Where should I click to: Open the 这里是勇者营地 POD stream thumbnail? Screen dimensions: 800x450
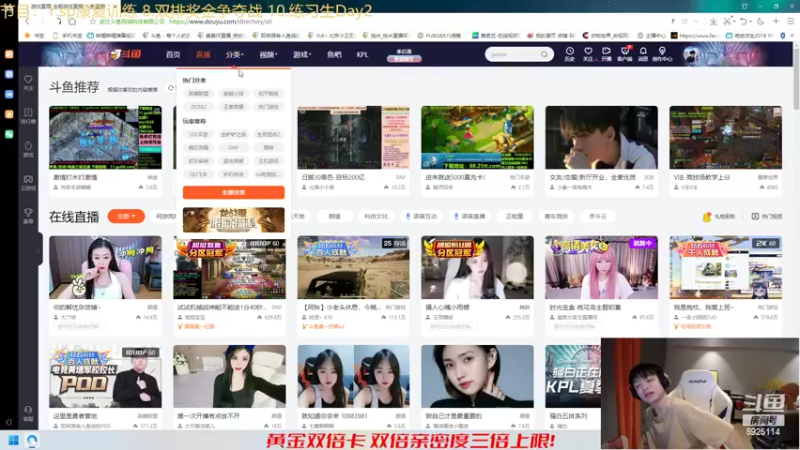[x=105, y=377]
